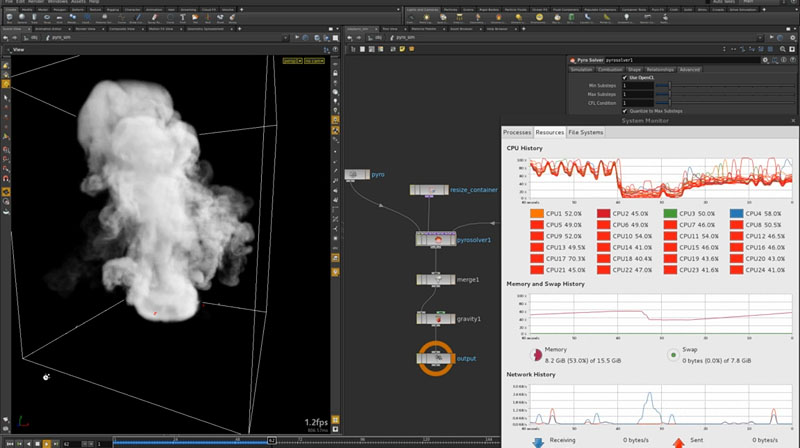
Task: Click the merge1 node
Action: tap(435, 279)
